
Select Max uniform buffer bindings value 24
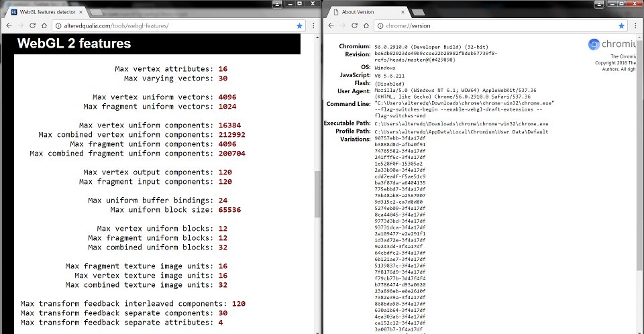[223, 201]
